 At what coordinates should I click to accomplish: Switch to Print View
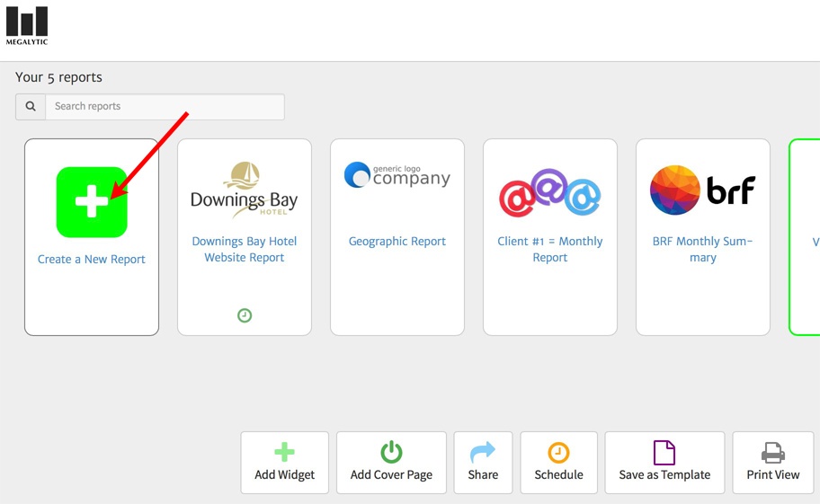pos(773,463)
